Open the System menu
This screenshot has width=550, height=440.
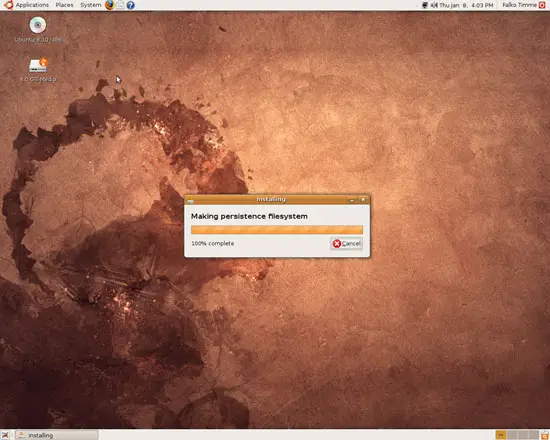[90, 5]
